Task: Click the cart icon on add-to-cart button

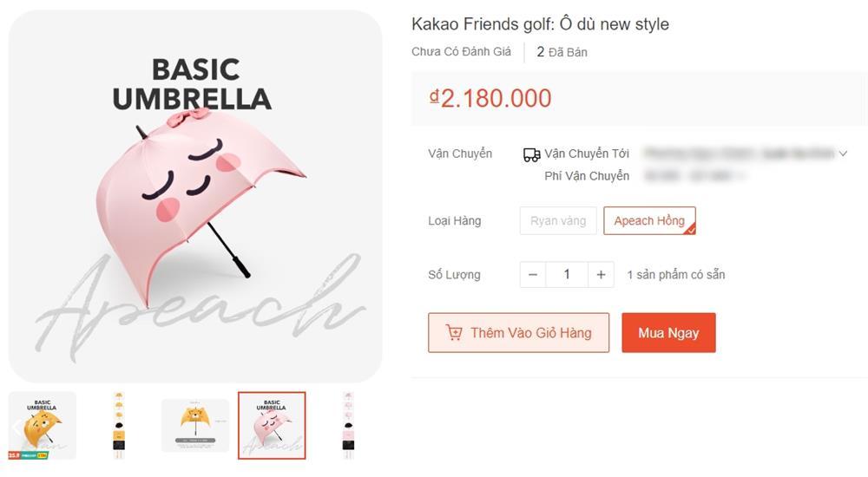Action: pos(454,333)
